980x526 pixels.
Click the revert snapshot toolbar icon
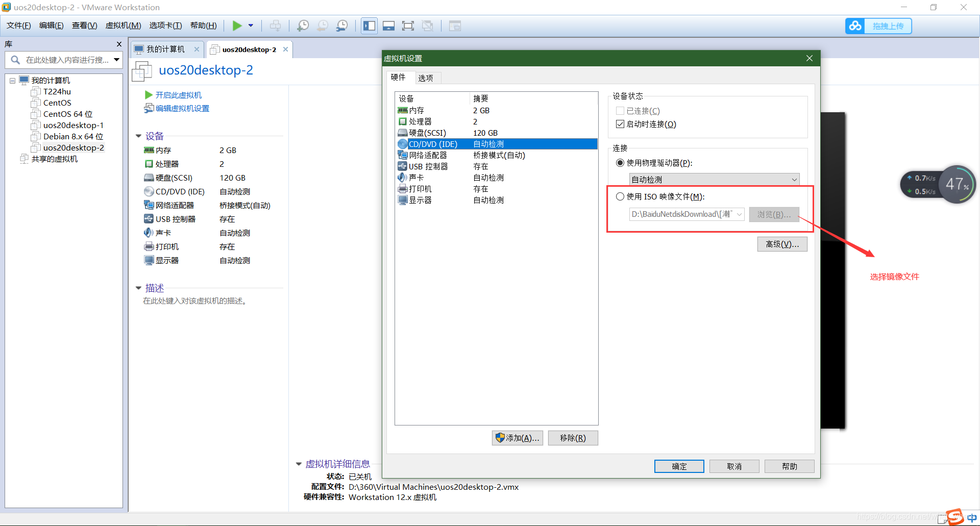click(323, 26)
